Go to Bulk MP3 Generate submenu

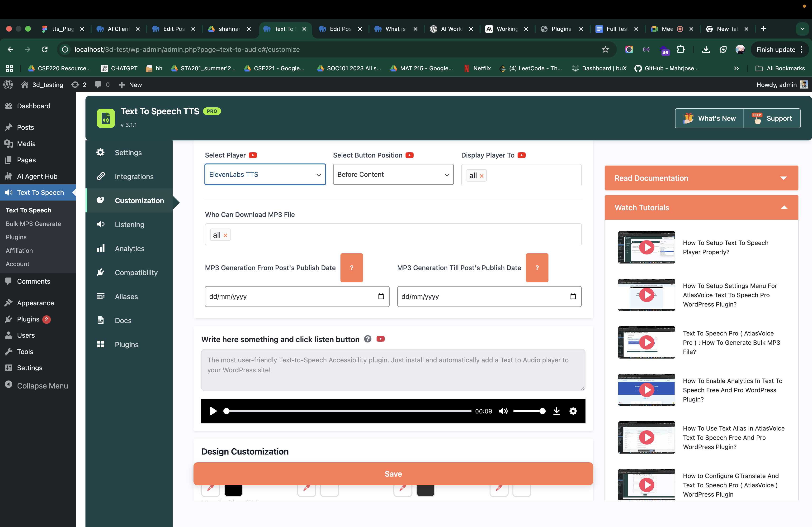tap(33, 224)
